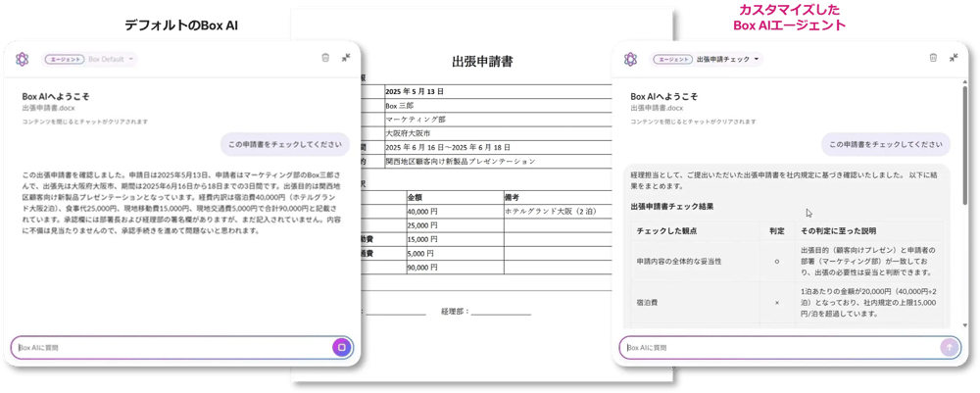
Task: Clear chat with trash icon in right panel
Action: tap(933, 58)
